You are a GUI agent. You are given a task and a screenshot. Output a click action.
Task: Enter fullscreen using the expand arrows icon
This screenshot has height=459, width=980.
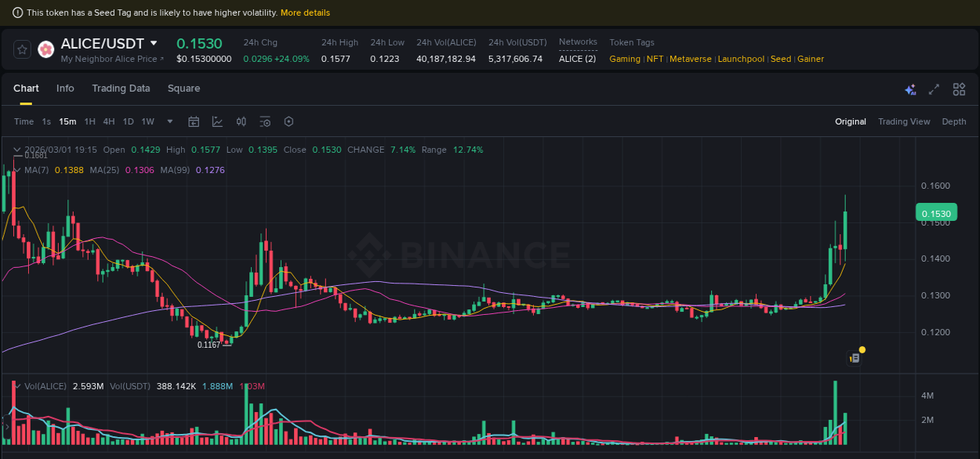[x=934, y=89]
